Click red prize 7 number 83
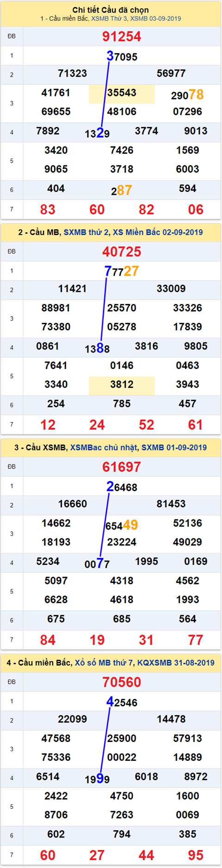This screenshot has width=222, height=868. (48, 210)
